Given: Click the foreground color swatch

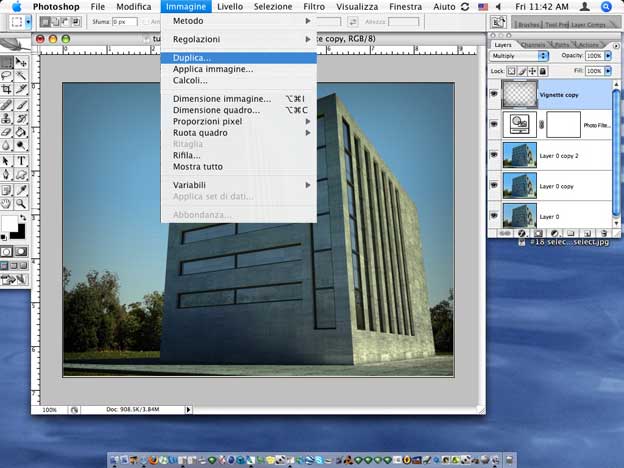Looking at the screenshot, I should click(x=9, y=223).
